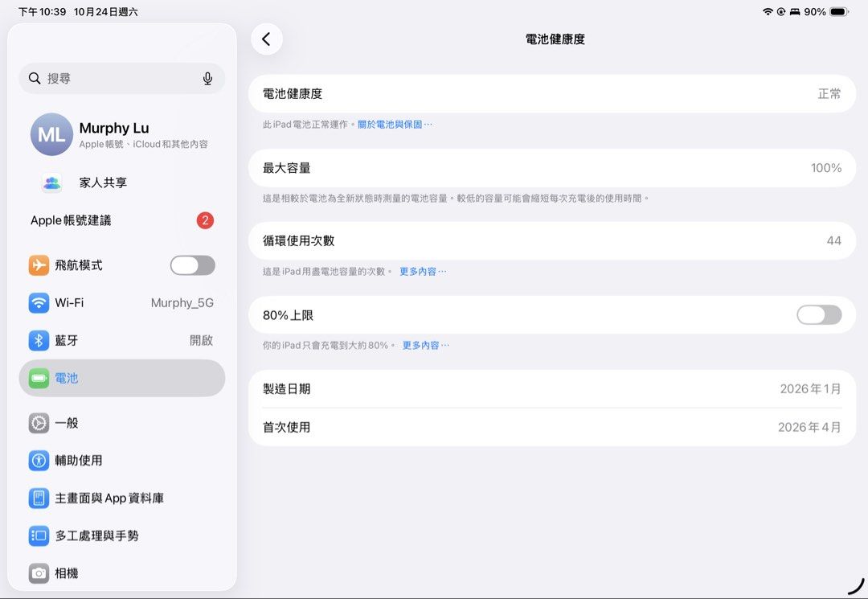Tap the blue Wi-Fi icon
Image resolution: width=868 pixels, height=599 pixels.
pyautogui.click(x=39, y=303)
